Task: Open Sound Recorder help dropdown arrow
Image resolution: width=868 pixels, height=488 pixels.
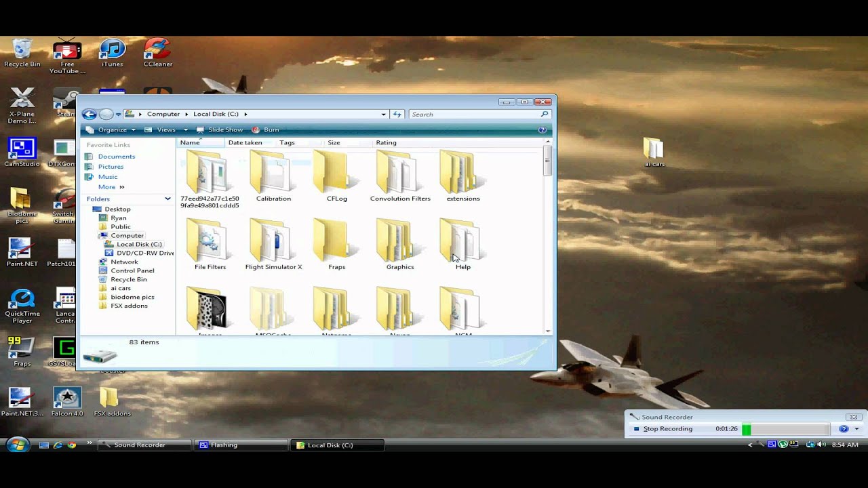Action: click(856, 429)
